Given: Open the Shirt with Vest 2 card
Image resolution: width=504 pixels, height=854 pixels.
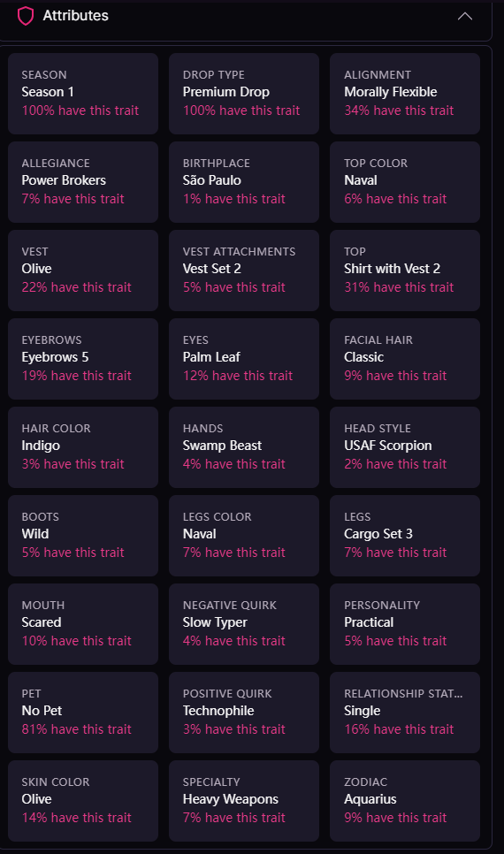Looking at the screenshot, I should pyautogui.click(x=405, y=271).
